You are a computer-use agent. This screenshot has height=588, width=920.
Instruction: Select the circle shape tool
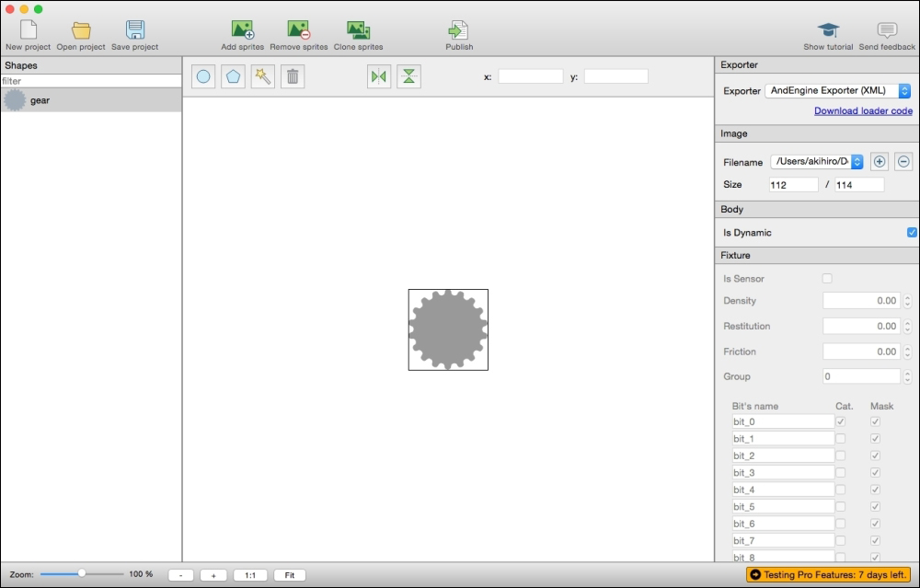point(204,77)
